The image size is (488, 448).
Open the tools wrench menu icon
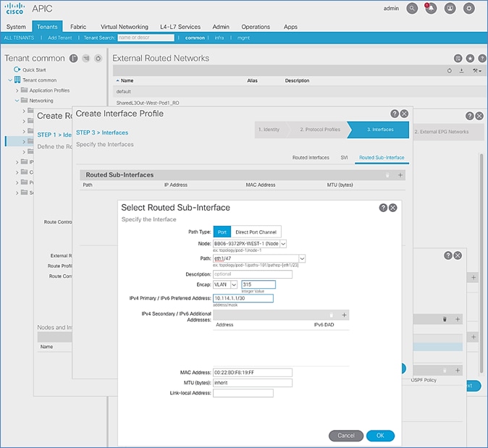click(477, 71)
